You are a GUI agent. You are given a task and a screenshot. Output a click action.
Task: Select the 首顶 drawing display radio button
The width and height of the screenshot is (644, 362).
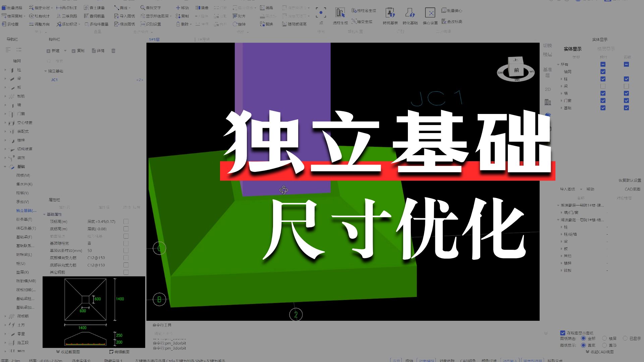(x=604, y=345)
